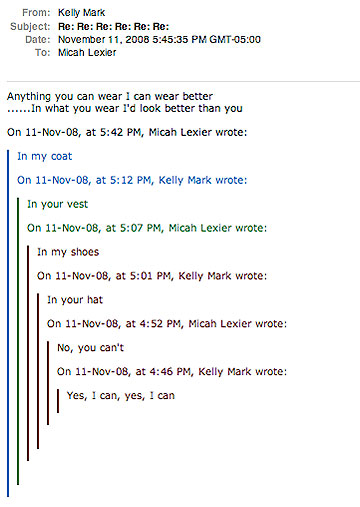Click blue quoted text "In my coat"

[45, 156]
